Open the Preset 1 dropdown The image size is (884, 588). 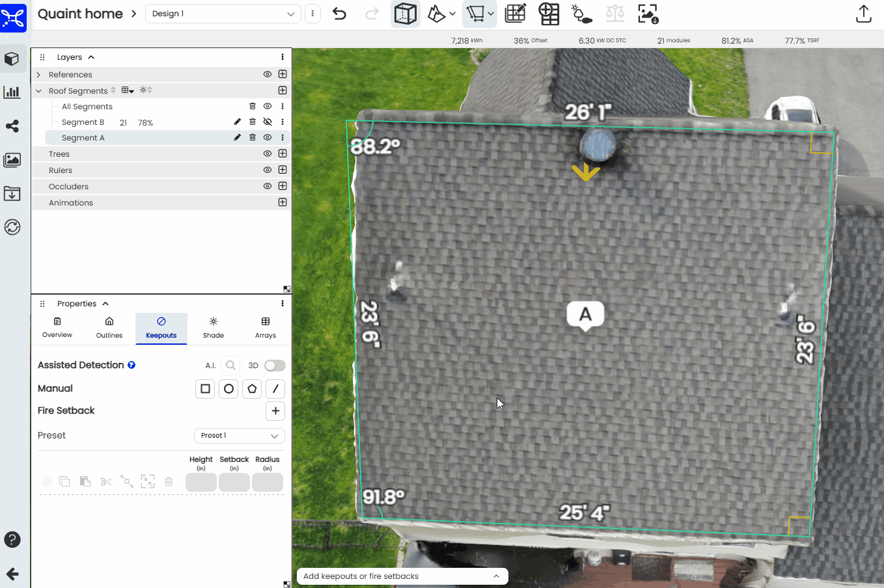[239, 435]
